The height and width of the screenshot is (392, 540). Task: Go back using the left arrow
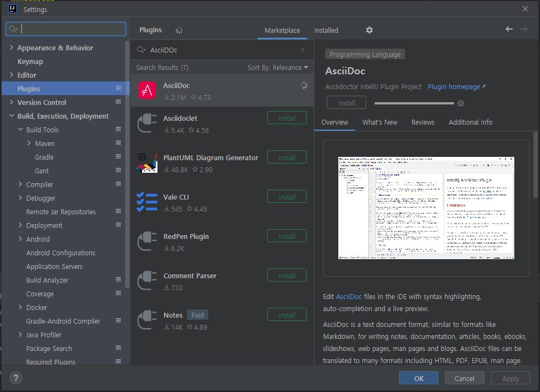tap(509, 30)
